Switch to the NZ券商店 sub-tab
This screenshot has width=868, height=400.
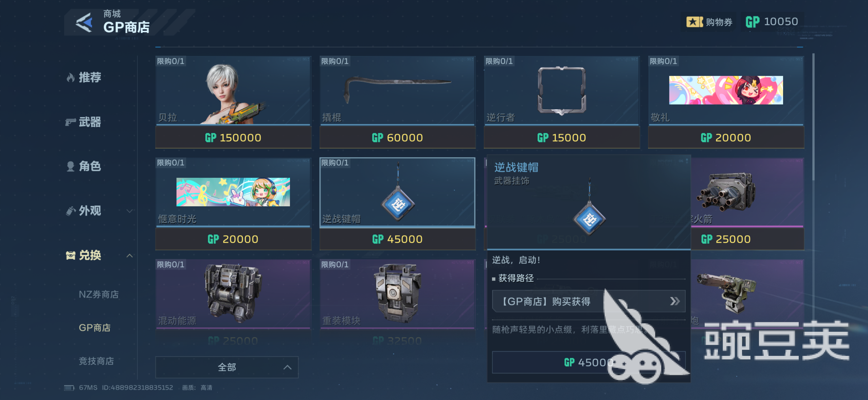pos(99,294)
